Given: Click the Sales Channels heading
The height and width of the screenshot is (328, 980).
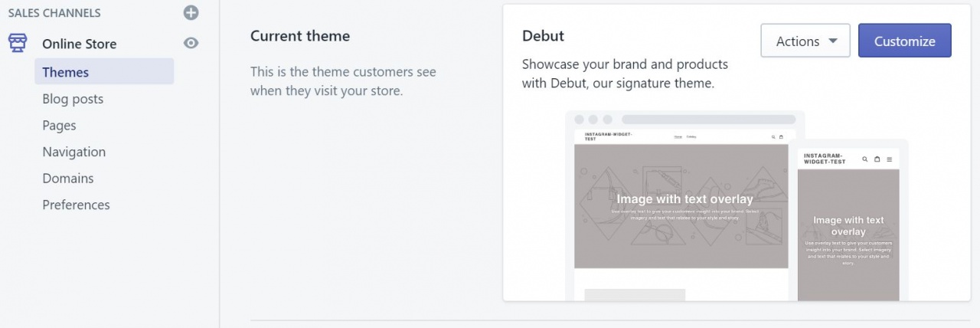Looking at the screenshot, I should click(x=54, y=13).
